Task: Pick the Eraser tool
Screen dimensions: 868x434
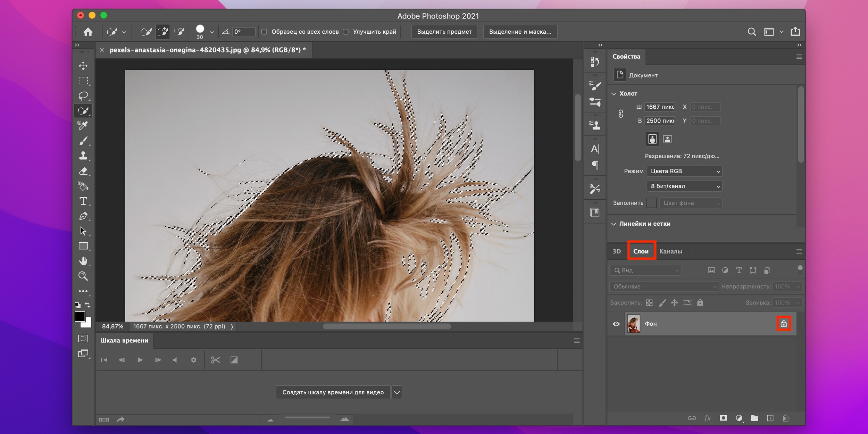Action: (x=83, y=171)
